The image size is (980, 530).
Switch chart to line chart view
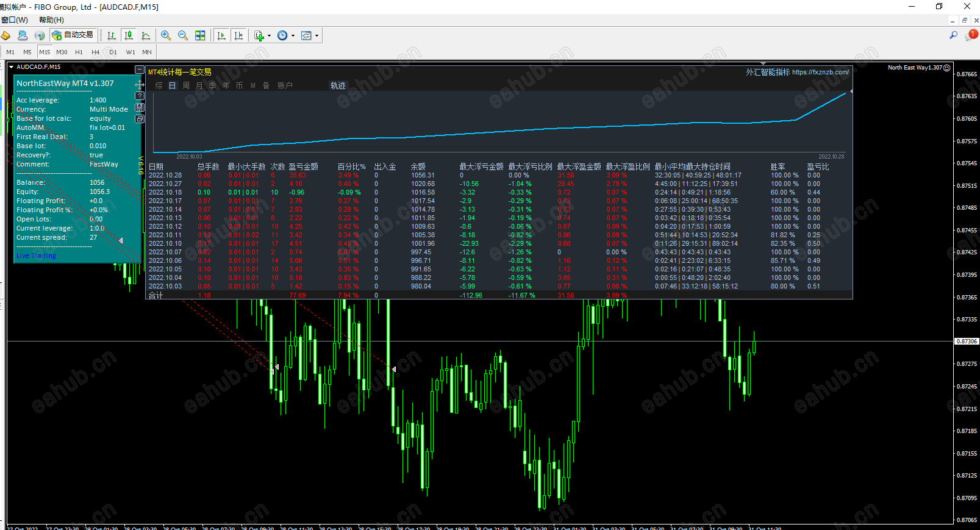(146, 35)
